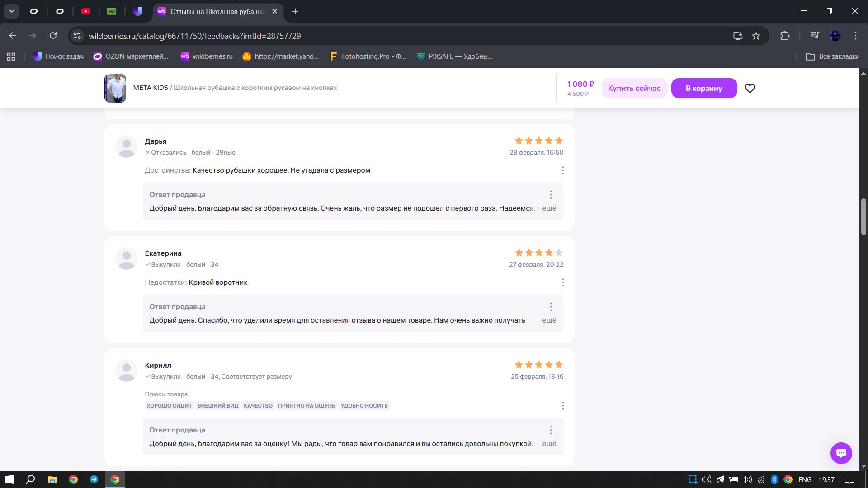Bookmark this page with star icon
The width and height of the screenshot is (868, 488).
pos(756,36)
